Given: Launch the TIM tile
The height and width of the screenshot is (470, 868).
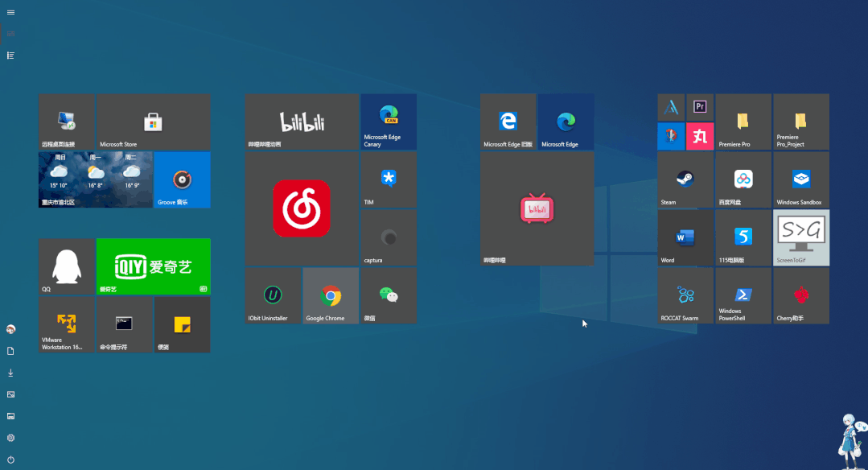Looking at the screenshot, I should click(x=389, y=179).
